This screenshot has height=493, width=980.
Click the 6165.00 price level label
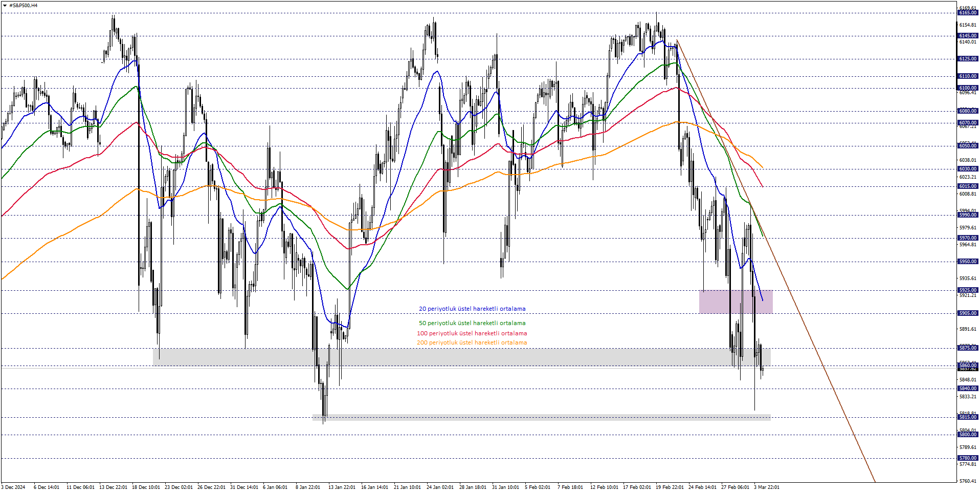pyautogui.click(x=967, y=13)
